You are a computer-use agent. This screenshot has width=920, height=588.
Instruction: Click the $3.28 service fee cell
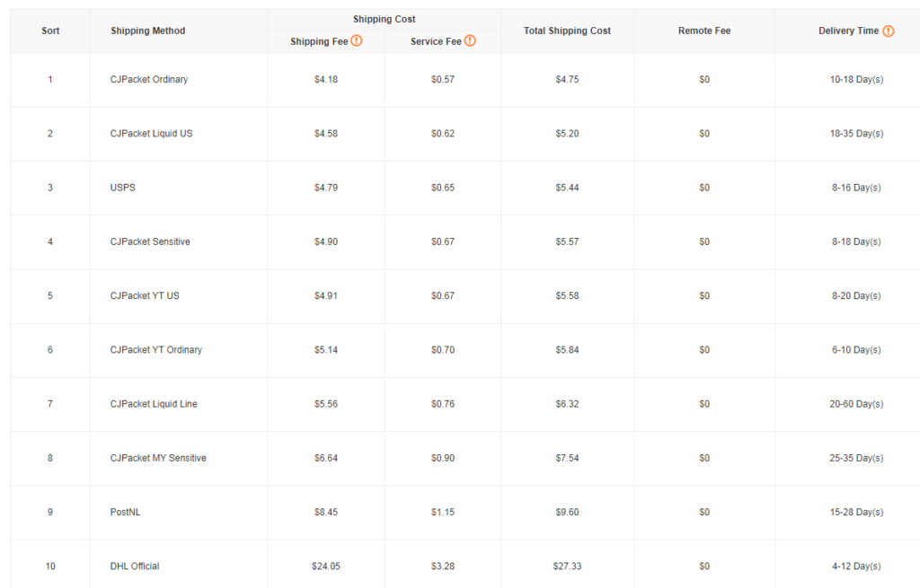click(442, 566)
